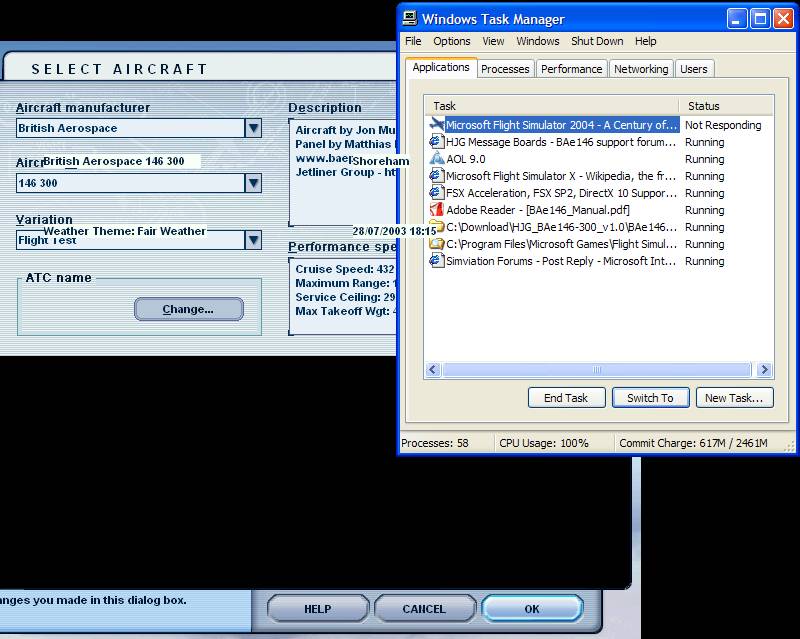800x639 pixels.
Task: Switch to the Processes tab
Action: pos(505,69)
